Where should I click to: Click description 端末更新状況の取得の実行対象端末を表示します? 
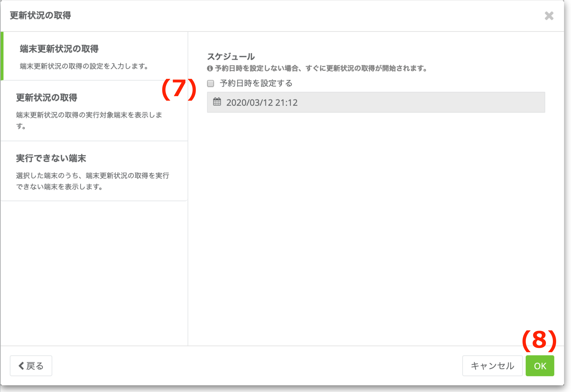(x=89, y=120)
